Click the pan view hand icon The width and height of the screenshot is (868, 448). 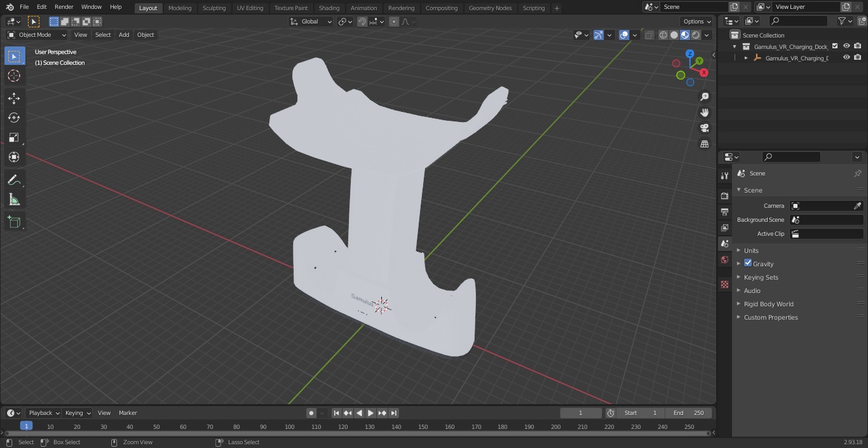704,112
